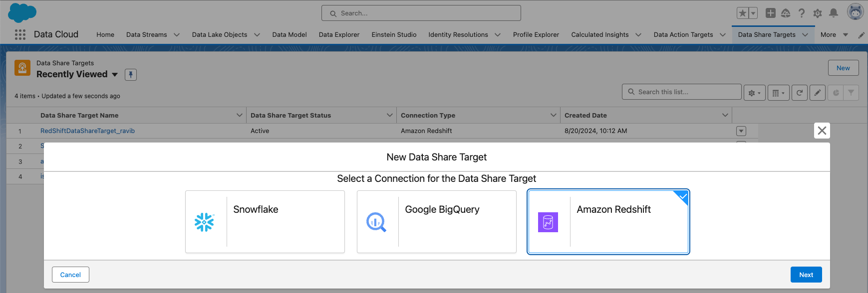868x293 pixels.
Task: Select the Amazon Redshift connection tile
Action: 608,222
